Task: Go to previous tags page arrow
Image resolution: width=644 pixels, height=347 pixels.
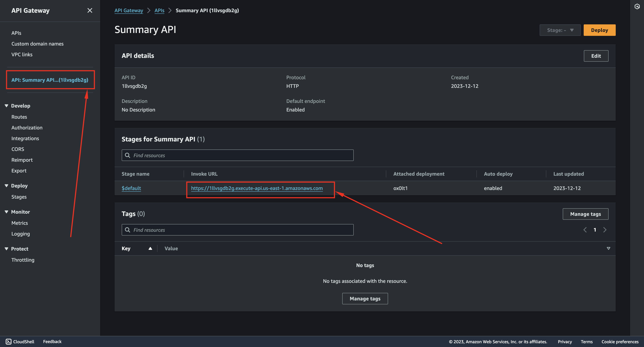Action: 585,230
